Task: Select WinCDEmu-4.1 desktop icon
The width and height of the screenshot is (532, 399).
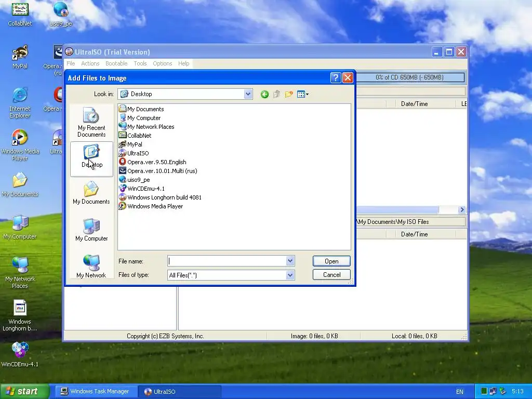Action: click(x=20, y=355)
